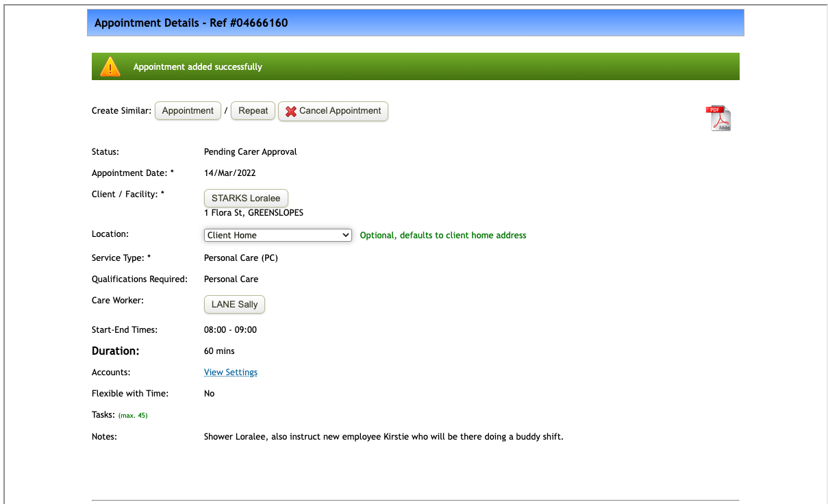Viewport: 828px width, 504px height.
Task: Click the yellow warning triangle icon
Action: click(x=110, y=66)
